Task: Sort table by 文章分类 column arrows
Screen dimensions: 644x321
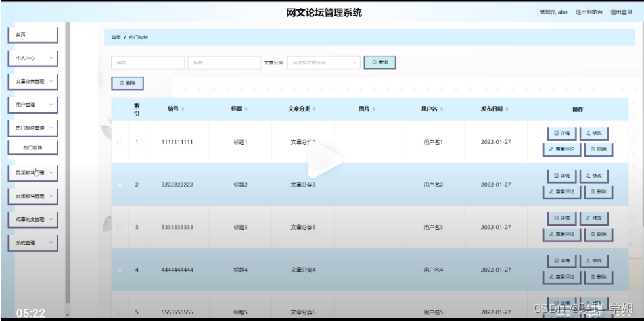Action: (314, 109)
